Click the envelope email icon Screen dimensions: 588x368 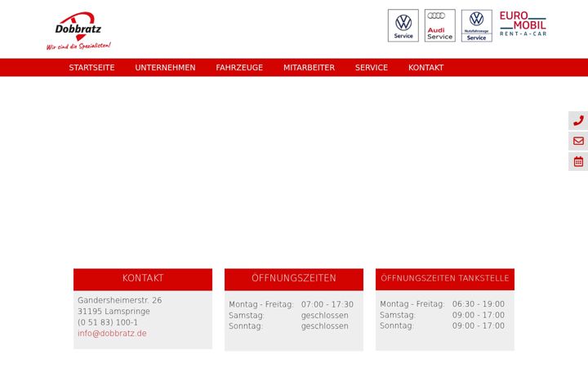tap(578, 141)
